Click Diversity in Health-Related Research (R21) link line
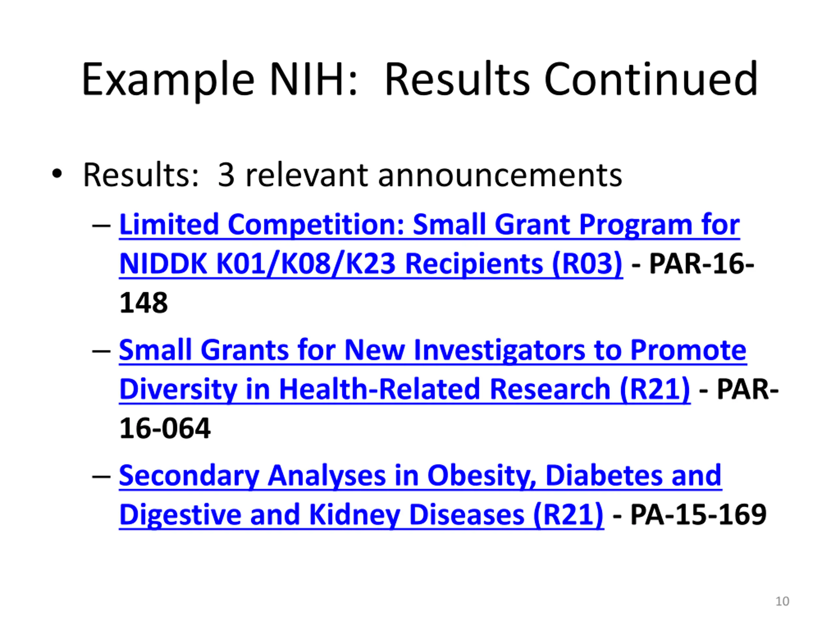Screen dimensions: 840x630 [405, 389]
